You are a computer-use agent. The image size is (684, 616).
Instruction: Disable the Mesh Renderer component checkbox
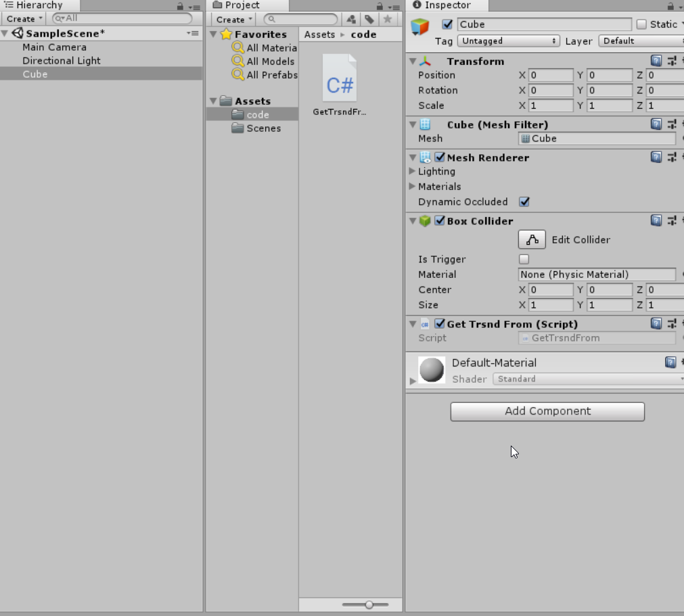click(440, 157)
